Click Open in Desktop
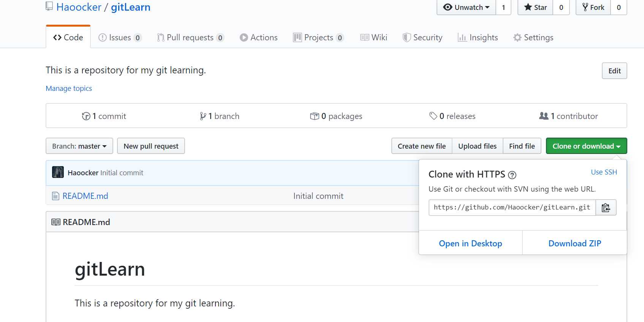Viewport: 644px width, 322px height. 470,243
